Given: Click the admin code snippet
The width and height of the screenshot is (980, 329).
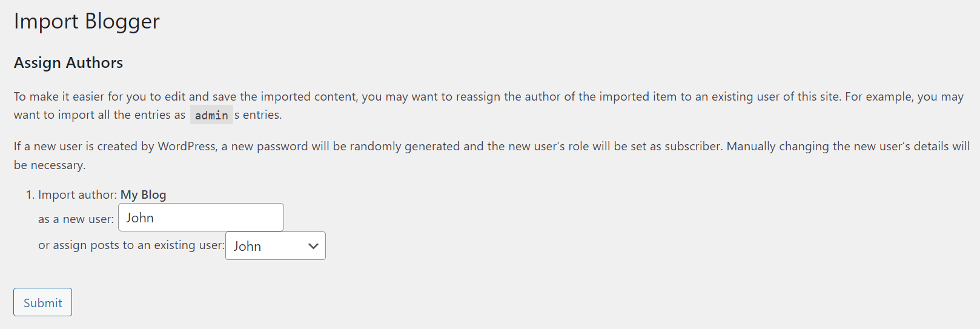Looking at the screenshot, I should point(211,115).
